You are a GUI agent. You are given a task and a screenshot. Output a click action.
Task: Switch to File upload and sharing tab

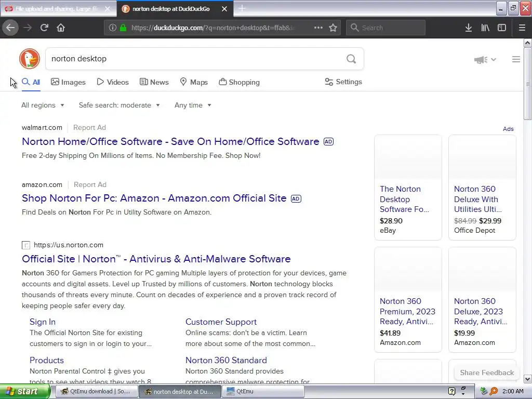[58, 9]
